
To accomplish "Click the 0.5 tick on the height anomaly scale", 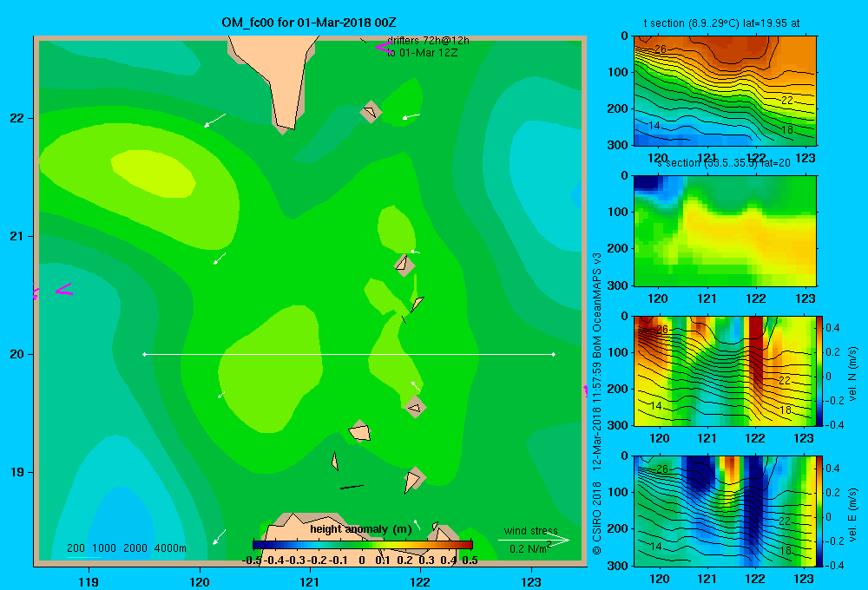I will [x=470, y=560].
